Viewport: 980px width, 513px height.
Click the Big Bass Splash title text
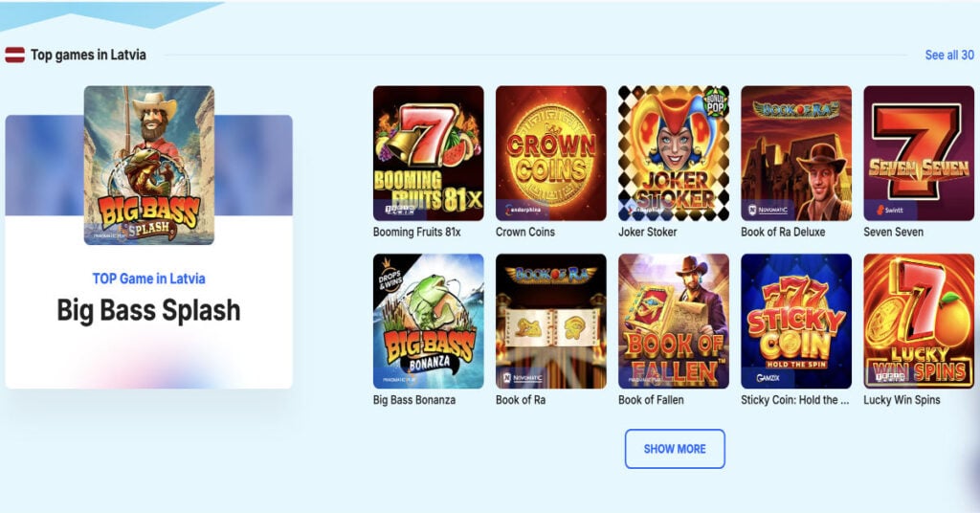pos(148,310)
